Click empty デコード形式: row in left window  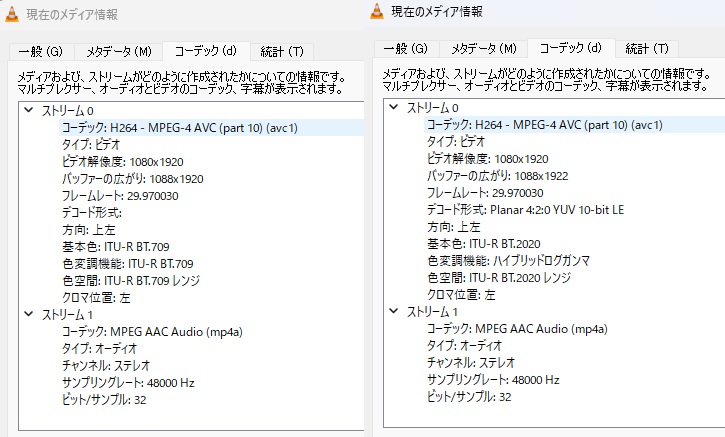coord(92,213)
